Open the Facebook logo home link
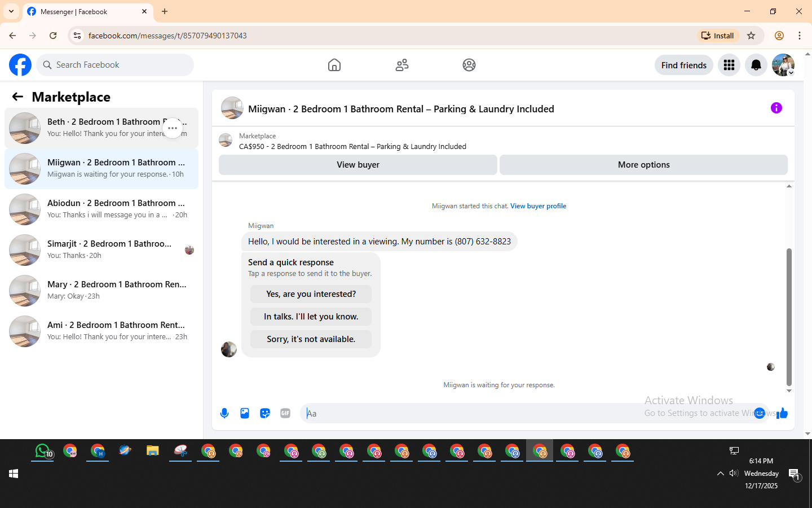This screenshot has width=812, height=508. (x=20, y=65)
